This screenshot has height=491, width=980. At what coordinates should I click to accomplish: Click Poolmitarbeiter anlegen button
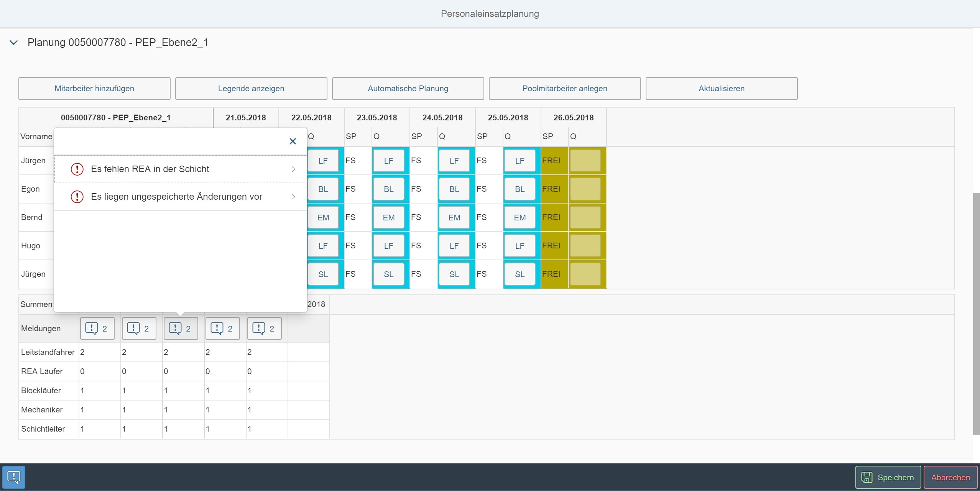564,89
